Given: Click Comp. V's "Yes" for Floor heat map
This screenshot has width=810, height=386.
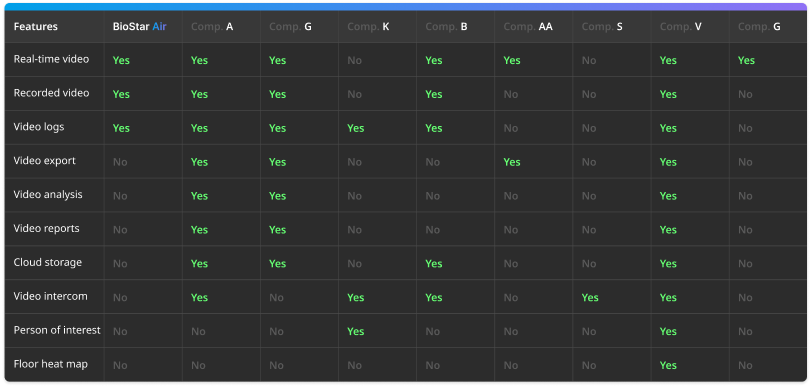Looking at the screenshot, I should [x=668, y=365].
